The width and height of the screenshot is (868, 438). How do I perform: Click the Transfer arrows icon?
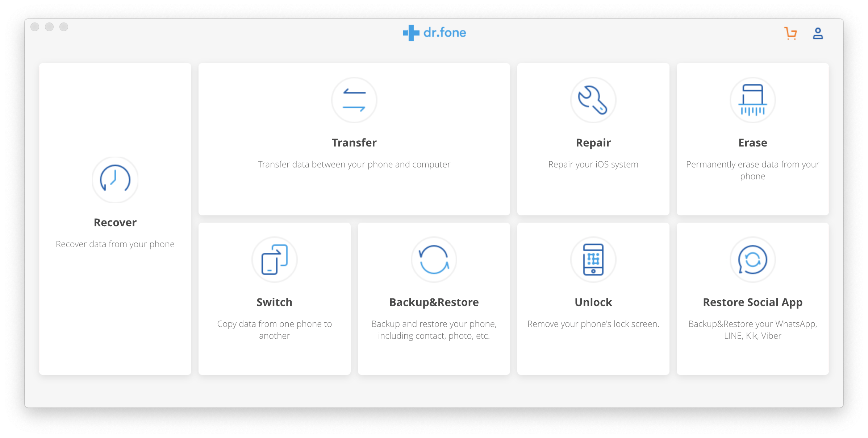(354, 100)
